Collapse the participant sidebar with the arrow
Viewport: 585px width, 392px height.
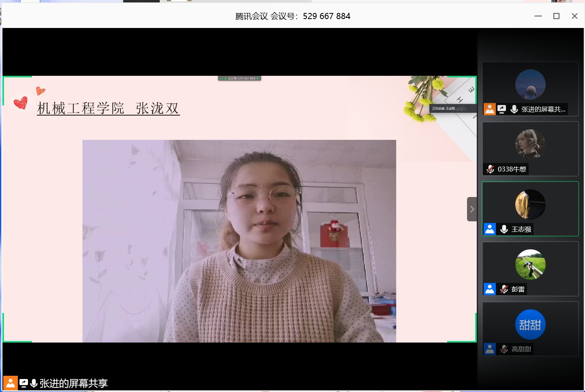pos(471,209)
